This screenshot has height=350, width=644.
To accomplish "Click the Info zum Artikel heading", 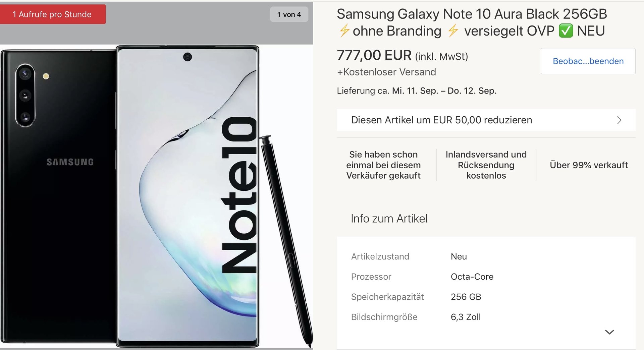I will coord(389,219).
